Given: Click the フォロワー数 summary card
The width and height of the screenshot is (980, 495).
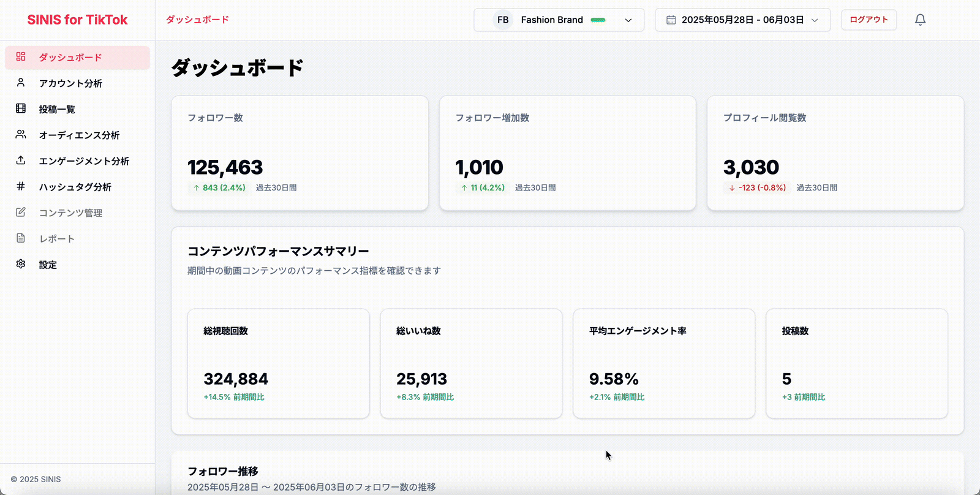Looking at the screenshot, I should (300, 153).
